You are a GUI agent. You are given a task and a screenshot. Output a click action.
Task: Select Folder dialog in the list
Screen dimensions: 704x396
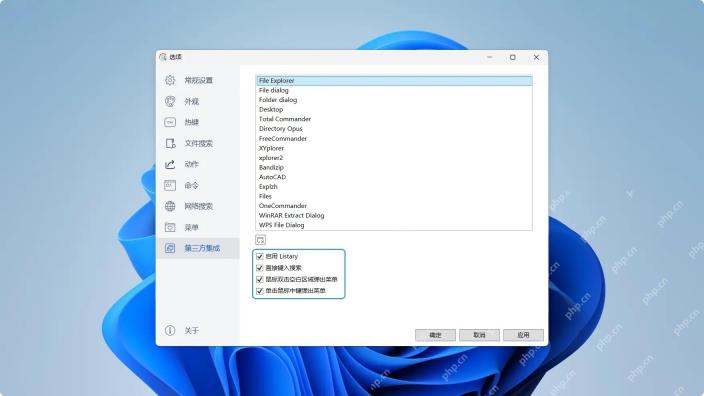point(394,100)
